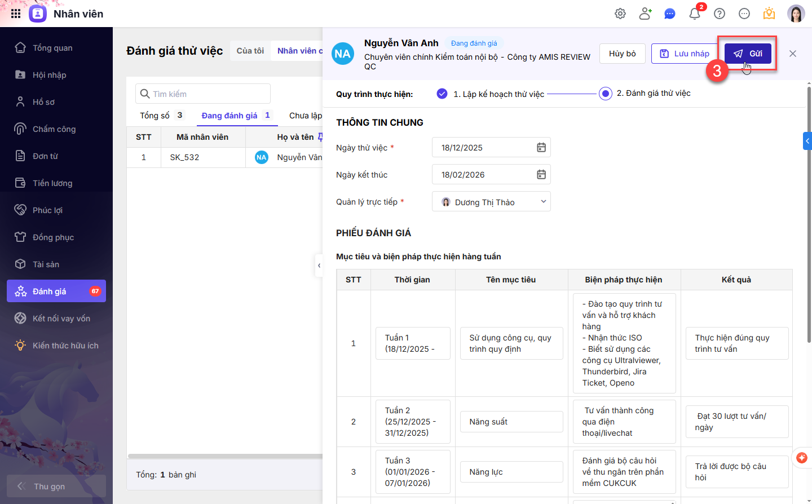
Task: Click the Tìm kiếm search field
Action: 203,94
